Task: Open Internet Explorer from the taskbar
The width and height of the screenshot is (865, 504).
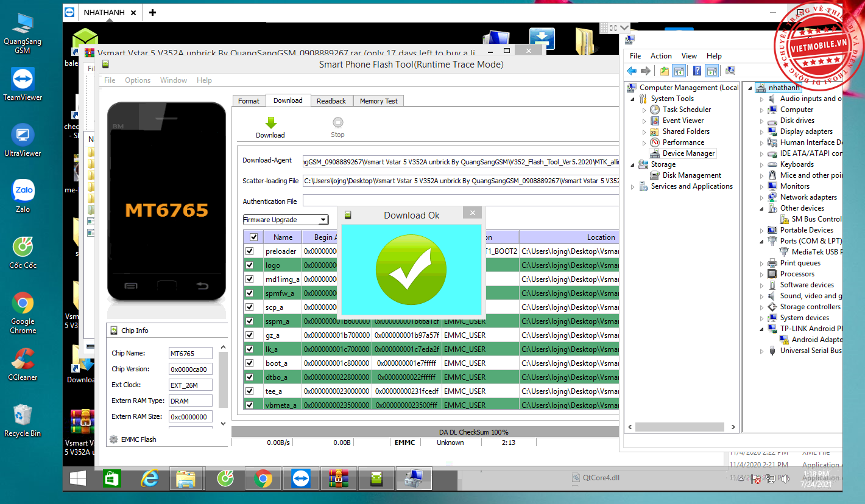Action: pos(149,479)
